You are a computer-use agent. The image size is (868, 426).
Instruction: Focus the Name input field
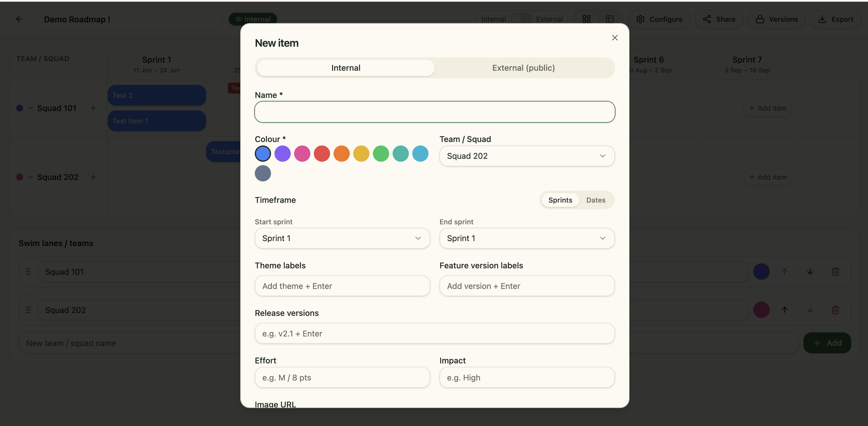pyautogui.click(x=435, y=112)
